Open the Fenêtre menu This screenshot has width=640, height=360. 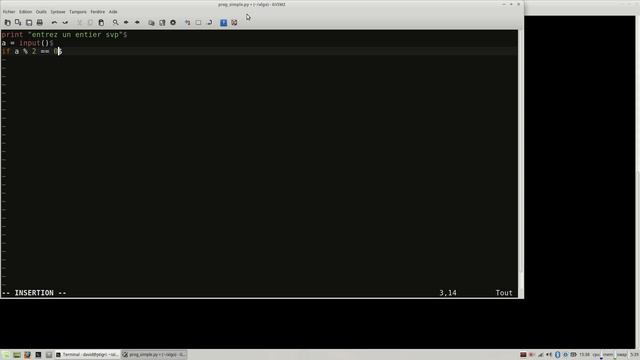[x=98, y=12]
